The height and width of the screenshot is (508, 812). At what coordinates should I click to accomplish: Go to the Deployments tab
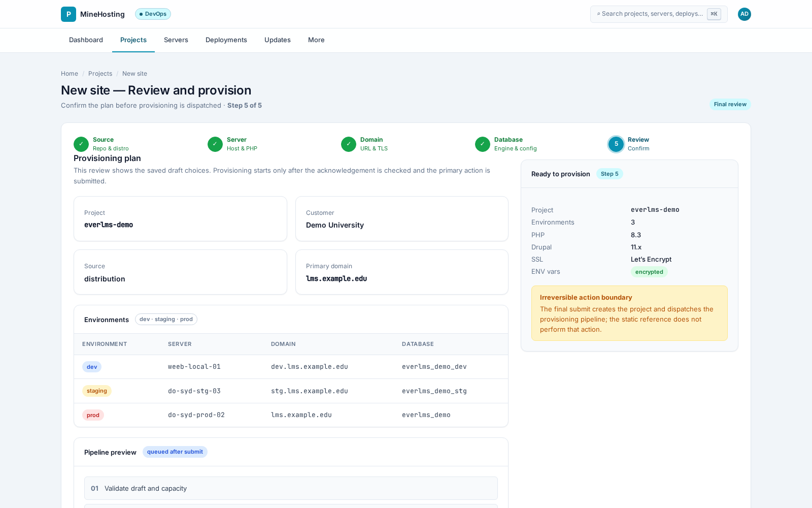pyautogui.click(x=226, y=40)
